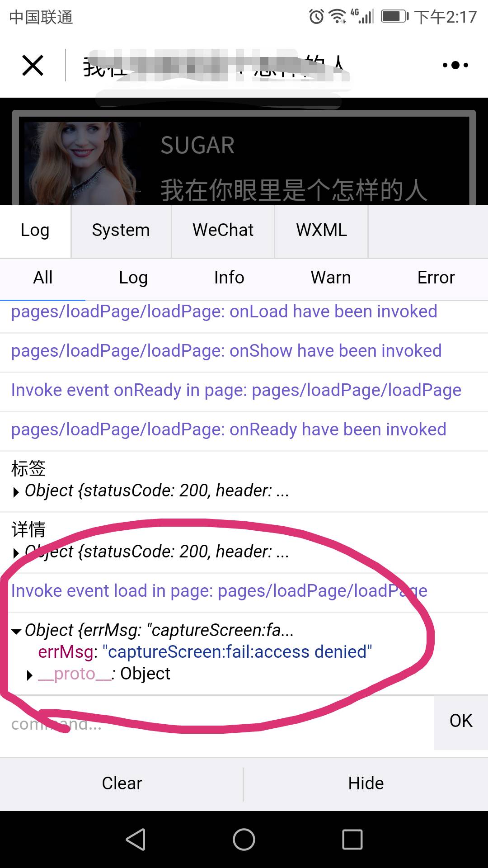Select the top-level Log tab
The image size is (488, 868).
pyautogui.click(x=35, y=231)
